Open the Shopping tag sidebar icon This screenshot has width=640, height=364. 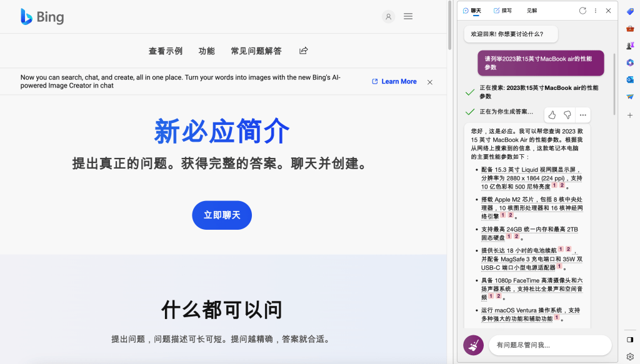click(x=630, y=12)
